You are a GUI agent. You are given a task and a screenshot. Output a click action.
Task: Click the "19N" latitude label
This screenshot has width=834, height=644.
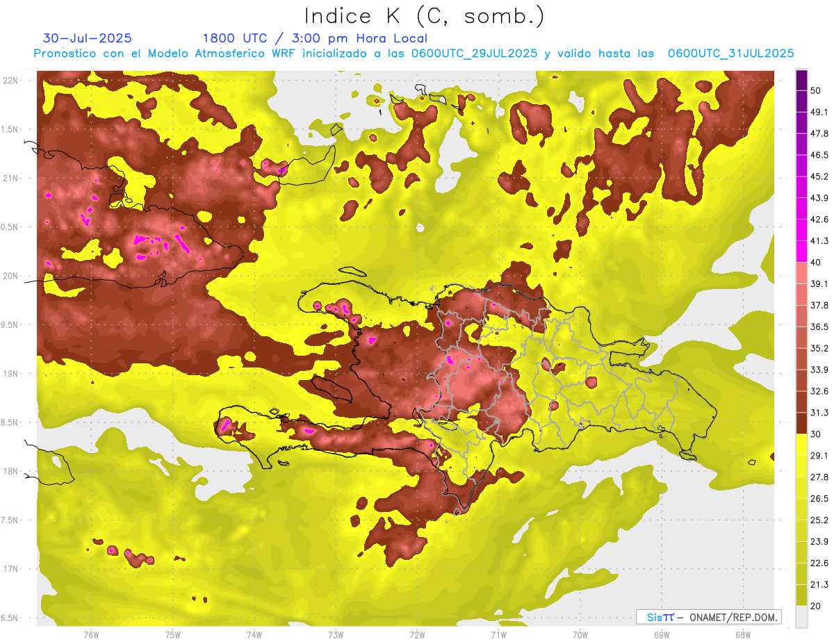coord(11,374)
